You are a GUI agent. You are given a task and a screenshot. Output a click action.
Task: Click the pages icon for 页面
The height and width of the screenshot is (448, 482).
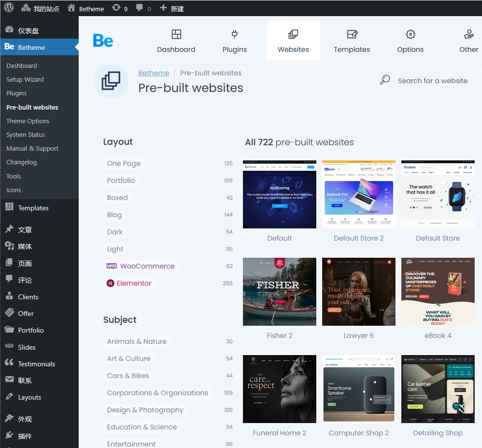tap(9, 263)
